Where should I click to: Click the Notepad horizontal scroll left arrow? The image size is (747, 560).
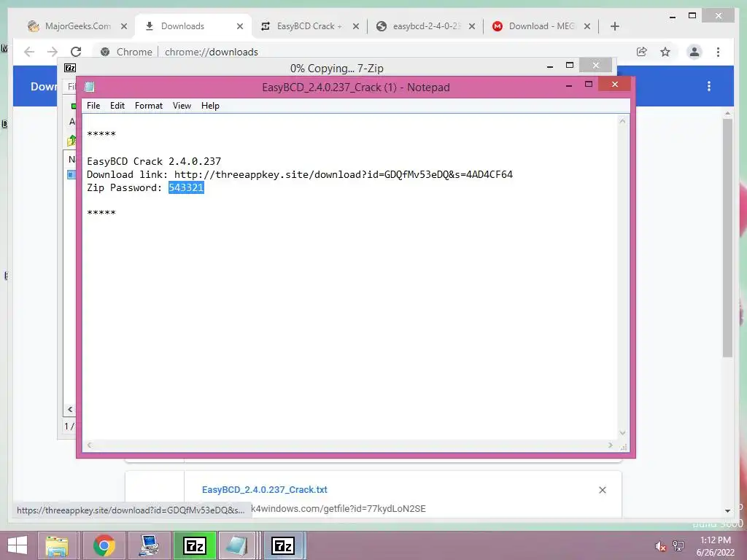tap(90, 446)
